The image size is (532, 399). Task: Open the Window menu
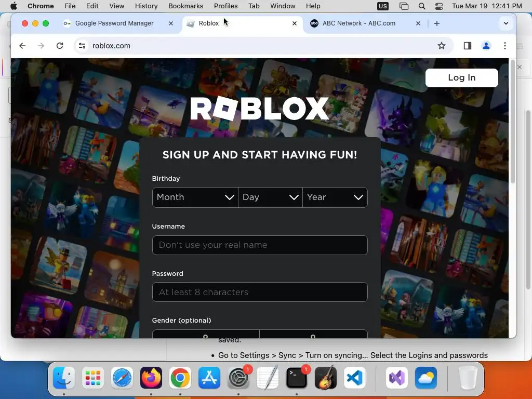(x=283, y=6)
